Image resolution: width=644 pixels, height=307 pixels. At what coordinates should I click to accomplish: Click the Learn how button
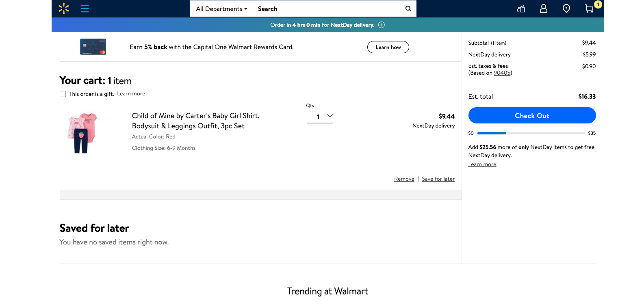[x=388, y=47]
